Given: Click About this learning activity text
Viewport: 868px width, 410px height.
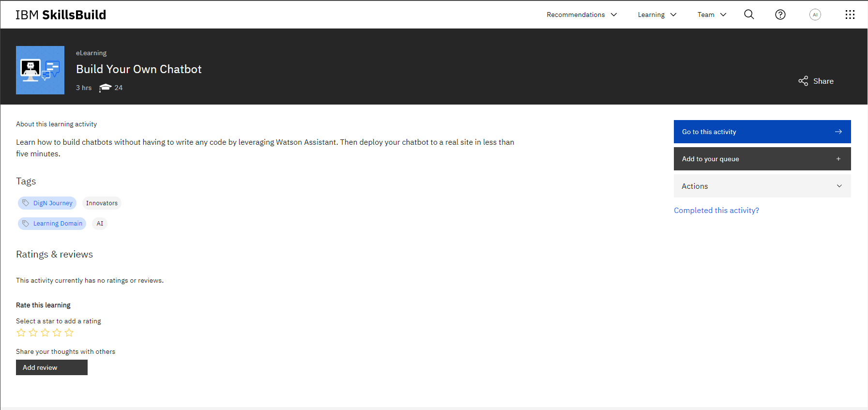Looking at the screenshot, I should [56, 124].
